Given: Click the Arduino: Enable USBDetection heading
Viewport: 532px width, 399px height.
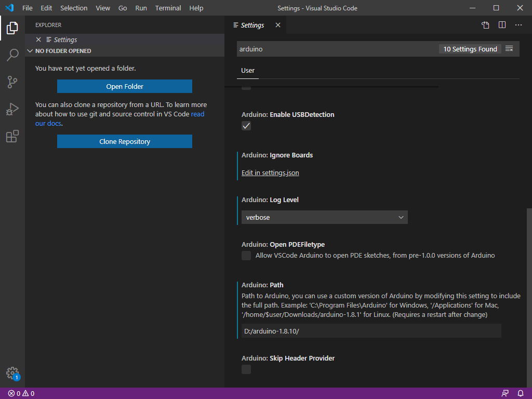Looking at the screenshot, I should click(288, 115).
